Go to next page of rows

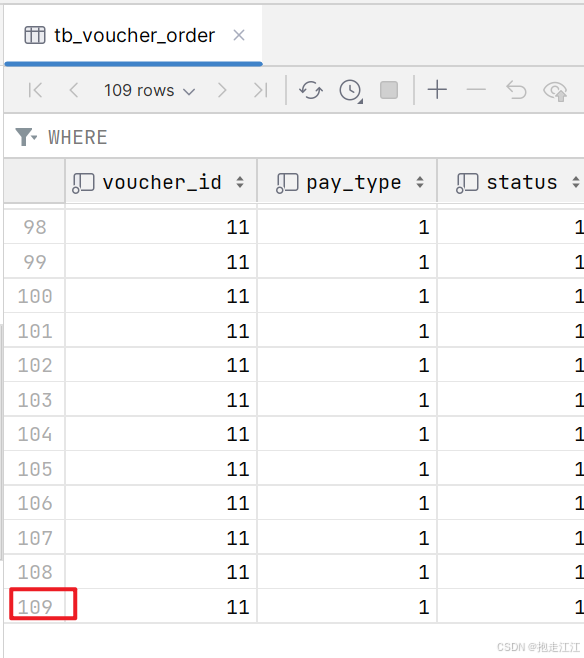[x=222, y=90]
